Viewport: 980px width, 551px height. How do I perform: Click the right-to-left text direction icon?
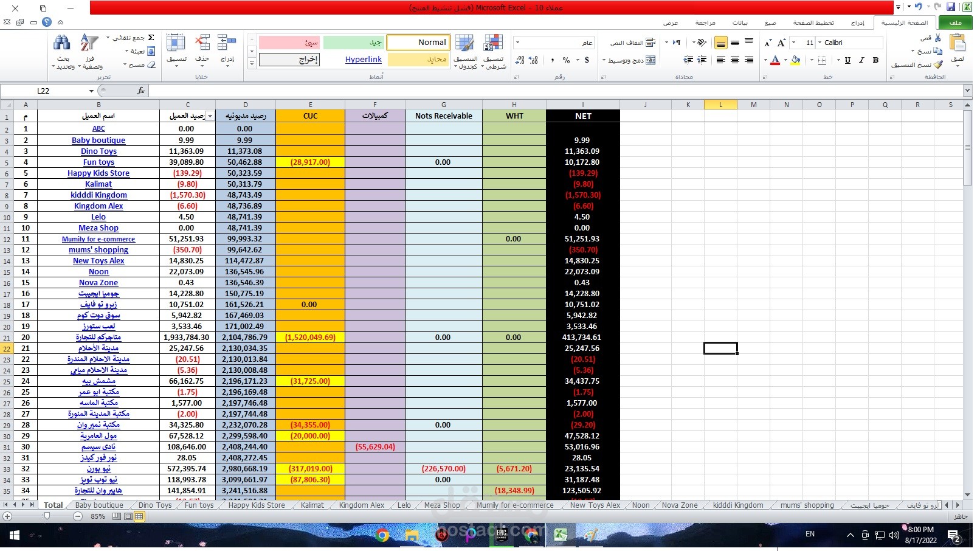pos(677,43)
